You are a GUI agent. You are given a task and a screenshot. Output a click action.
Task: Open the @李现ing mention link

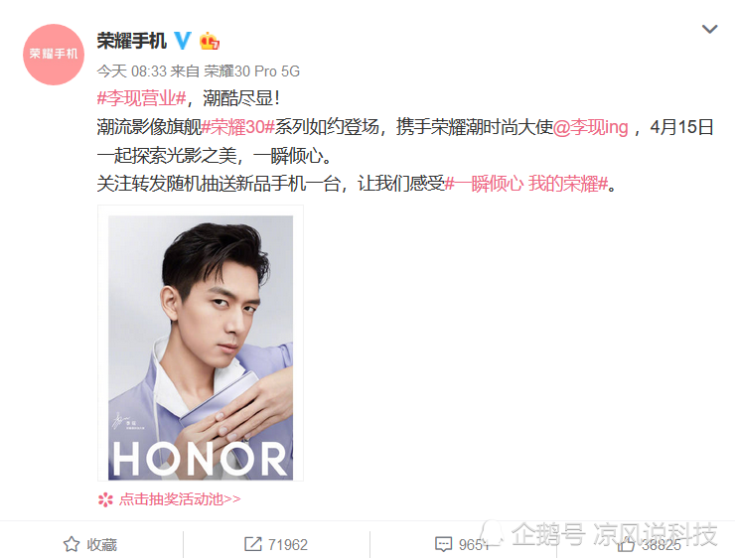click(591, 127)
